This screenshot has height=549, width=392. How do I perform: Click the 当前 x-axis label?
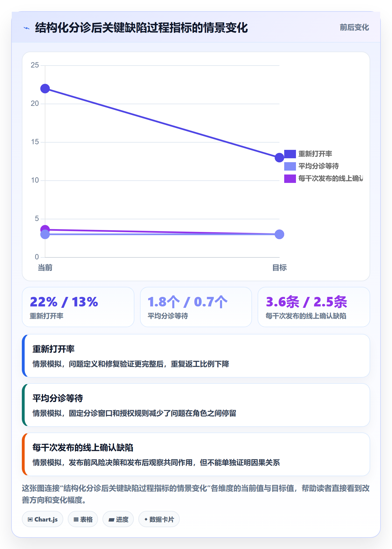pyautogui.click(x=45, y=268)
